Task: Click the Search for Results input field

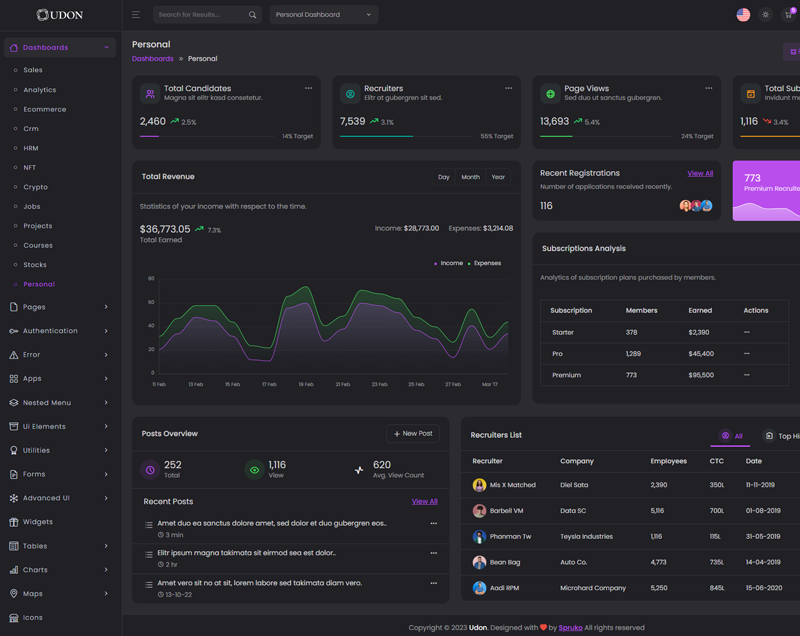Action: [200, 15]
